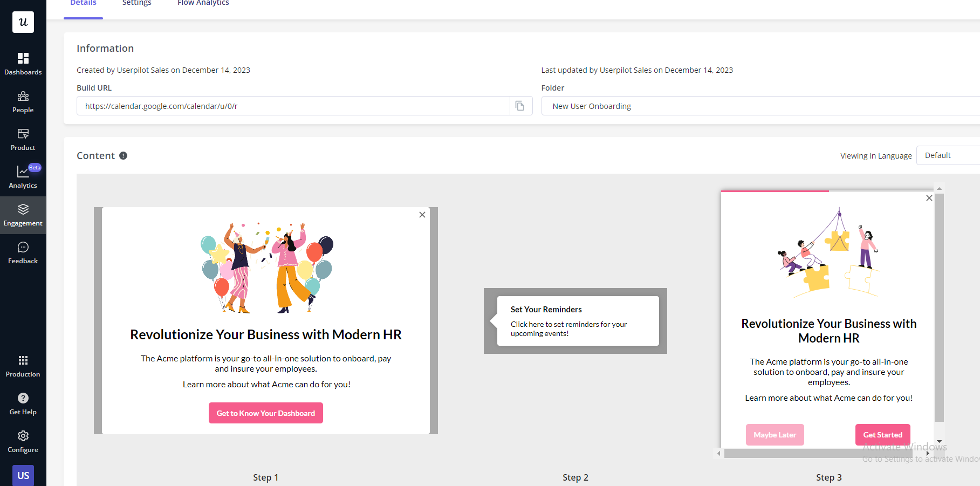Switch to the Flow Analytics tab
Viewport: 980px width, 486px height.
[203, 4]
